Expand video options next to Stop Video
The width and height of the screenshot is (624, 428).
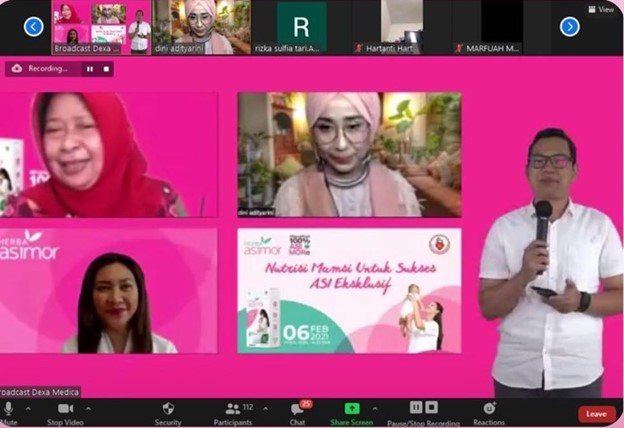point(88,409)
